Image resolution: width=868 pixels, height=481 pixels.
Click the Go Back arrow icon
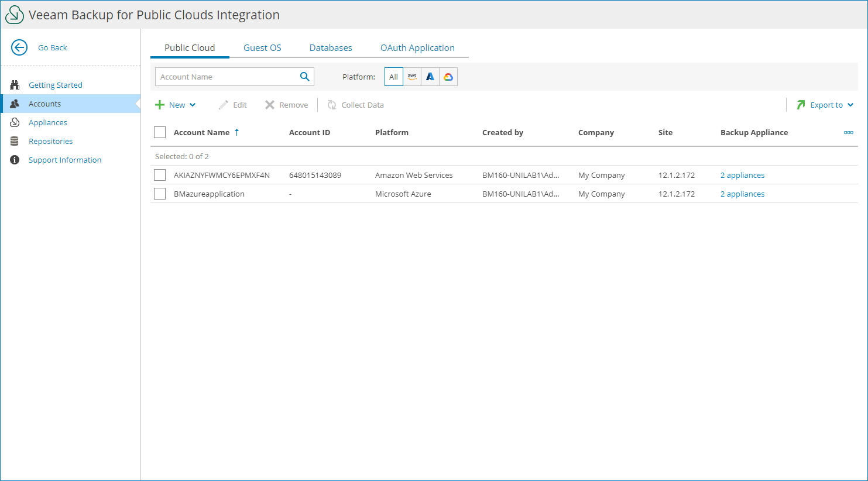click(19, 47)
